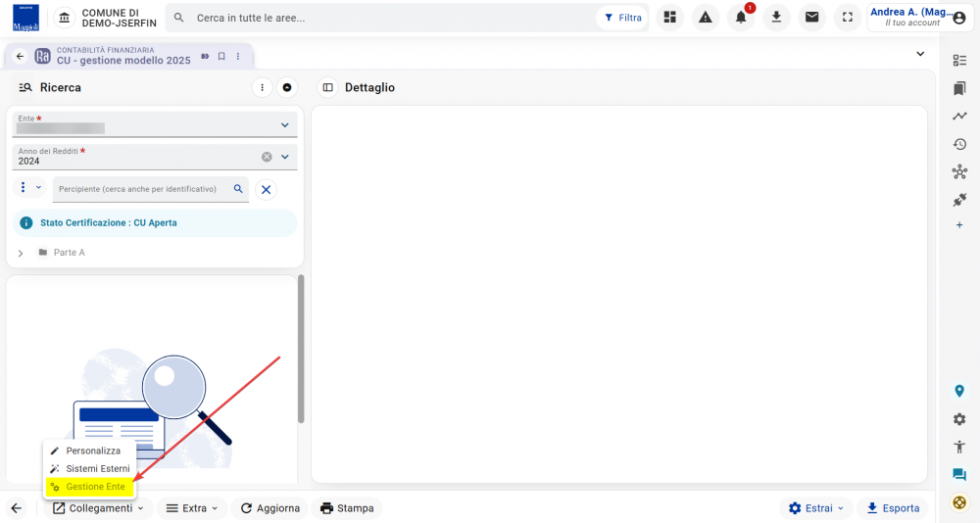Click the X reset filter button
The image size is (980, 523).
[x=267, y=189]
